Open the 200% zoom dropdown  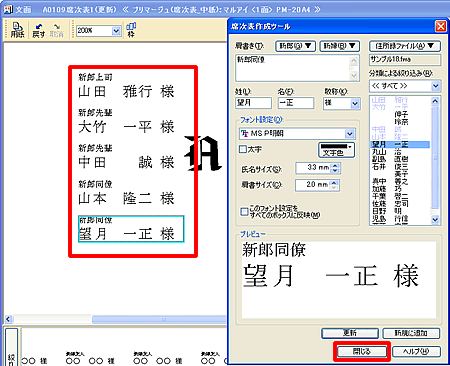[x=116, y=31]
